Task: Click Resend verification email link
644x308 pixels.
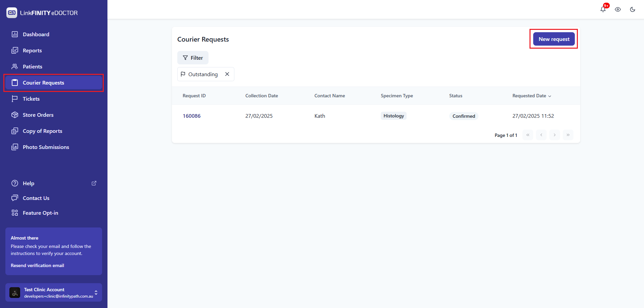Action: [x=37, y=265]
